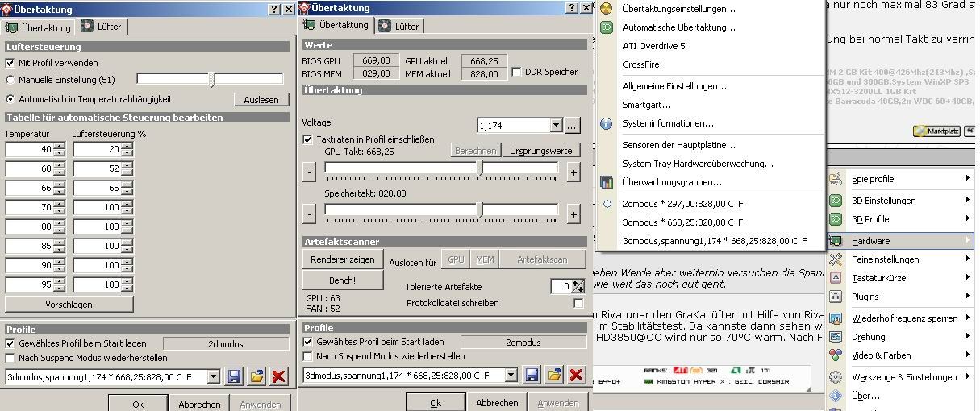
Task: Toggle DDR Speicher checkbox
Action: [x=517, y=73]
